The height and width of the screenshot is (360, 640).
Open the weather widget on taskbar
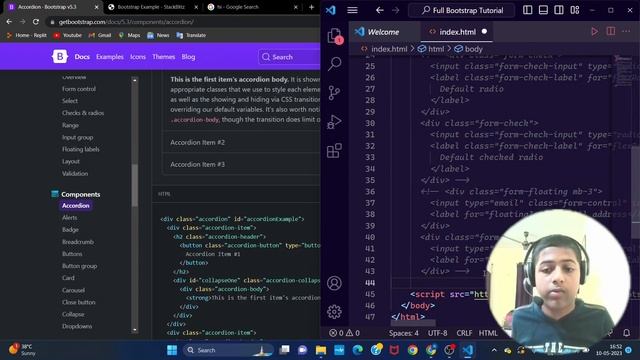coord(22,350)
